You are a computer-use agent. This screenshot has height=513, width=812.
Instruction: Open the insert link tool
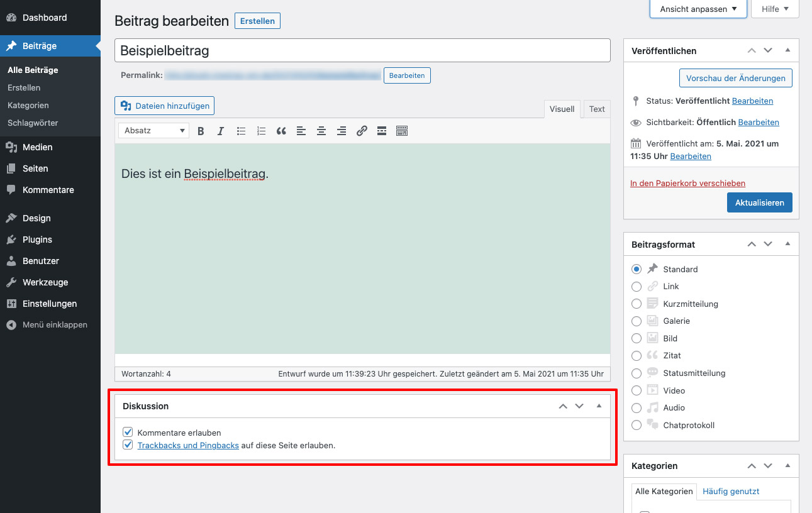coord(362,131)
